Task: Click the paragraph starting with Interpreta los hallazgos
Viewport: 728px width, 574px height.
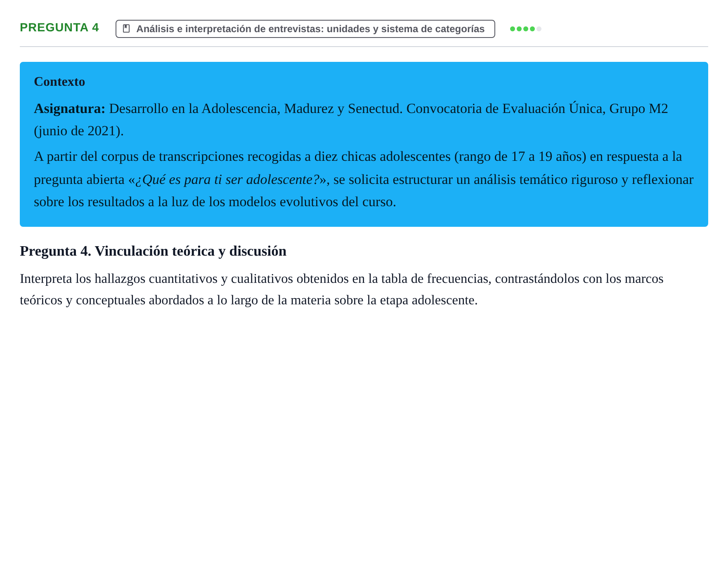Action: [342, 289]
